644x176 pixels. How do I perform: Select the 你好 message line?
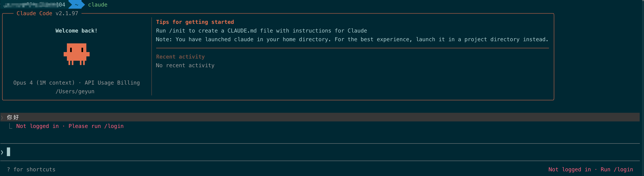320,117
